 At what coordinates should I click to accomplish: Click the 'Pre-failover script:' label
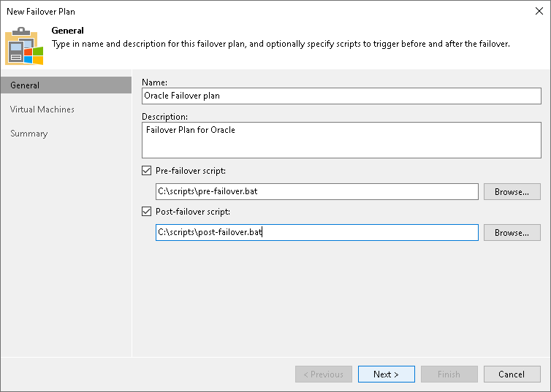(191, 171)
